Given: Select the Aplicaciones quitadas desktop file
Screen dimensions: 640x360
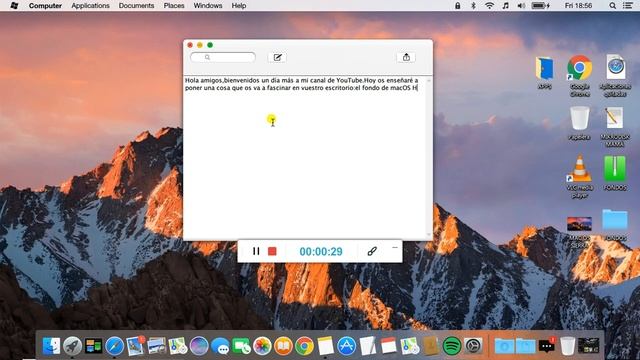Looking at the screenshot, I should [x=615, y=76].
